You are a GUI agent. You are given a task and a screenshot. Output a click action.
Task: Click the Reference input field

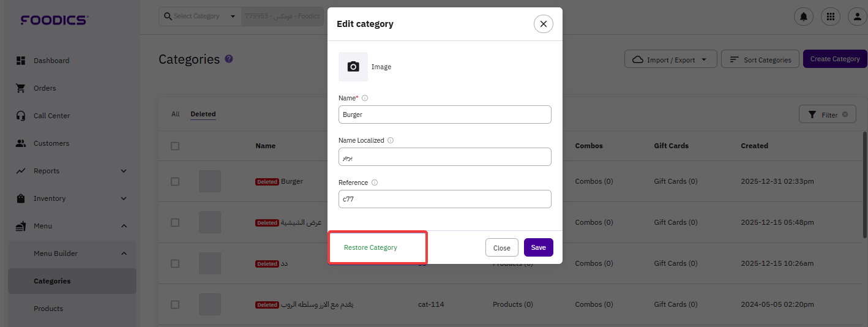(444, 199)
